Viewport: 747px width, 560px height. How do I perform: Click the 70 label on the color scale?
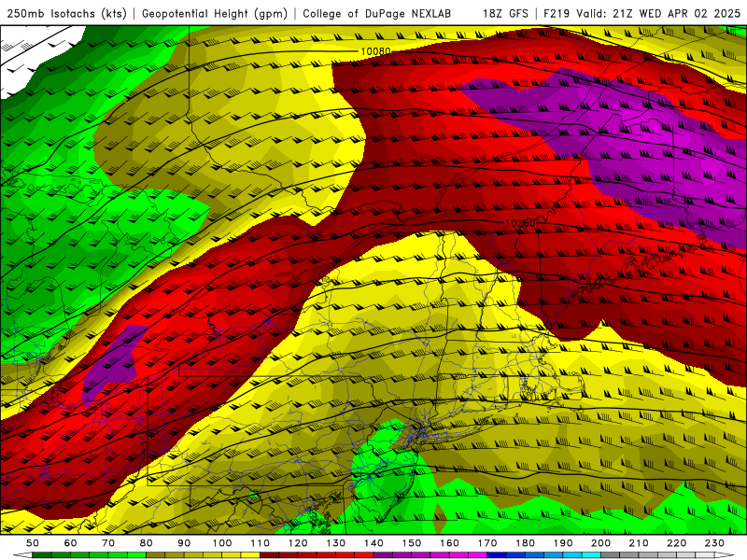tap(108, 543)
